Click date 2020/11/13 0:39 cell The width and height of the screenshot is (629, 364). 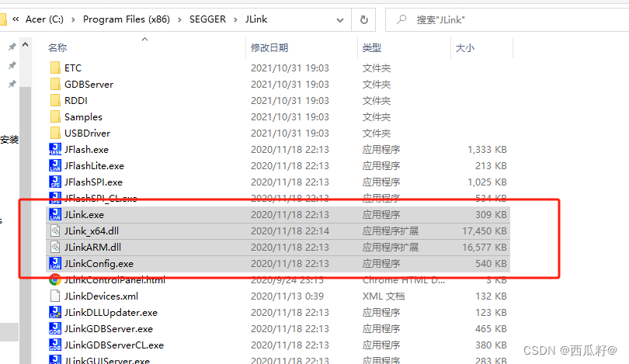point(287,296)
